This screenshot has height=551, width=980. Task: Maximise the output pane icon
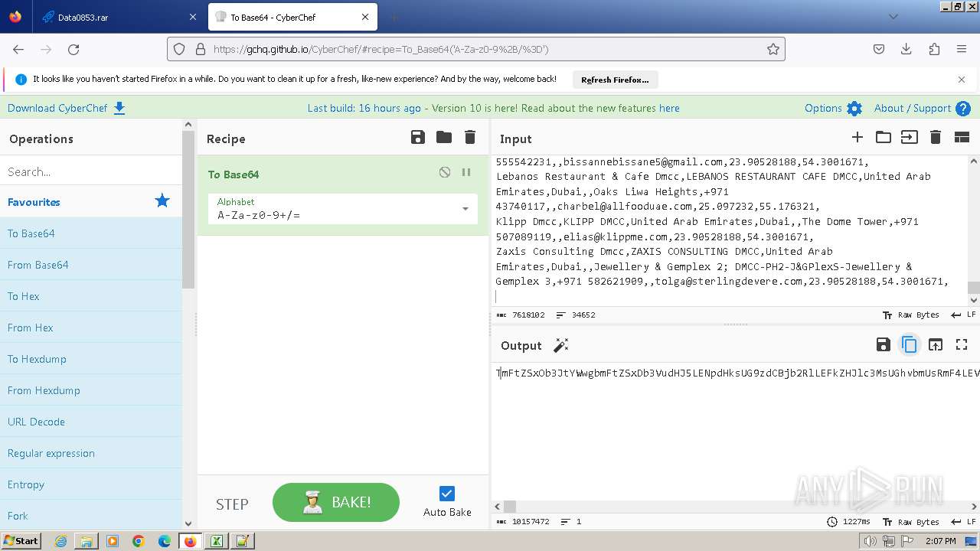click(962, 345)
